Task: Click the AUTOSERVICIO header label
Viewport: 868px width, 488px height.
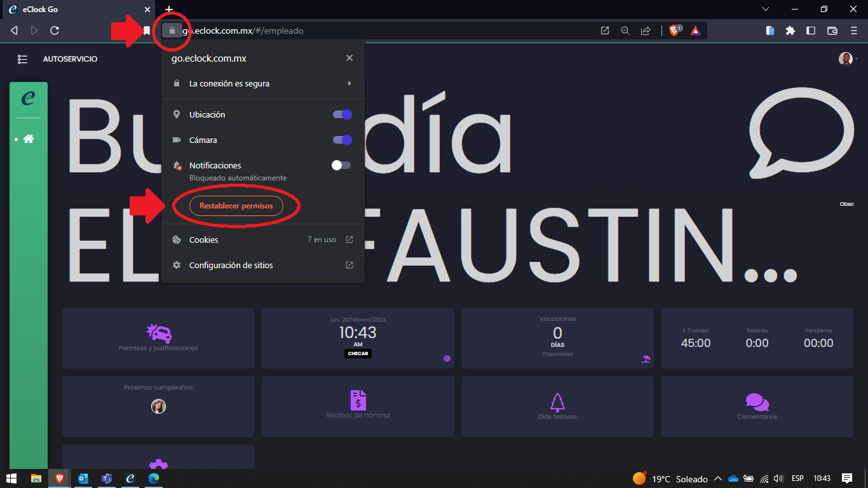Action: point(70,59)
